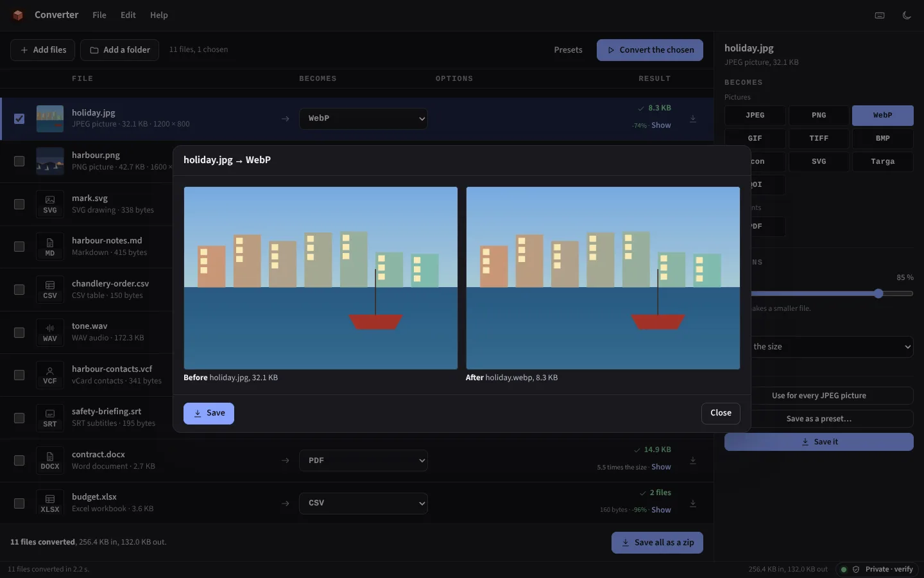The width and height of the screenshot is (924, 578).
Task: Check the tone.wav checkbox
Action: pyautogui.click(x=19, y=333)
